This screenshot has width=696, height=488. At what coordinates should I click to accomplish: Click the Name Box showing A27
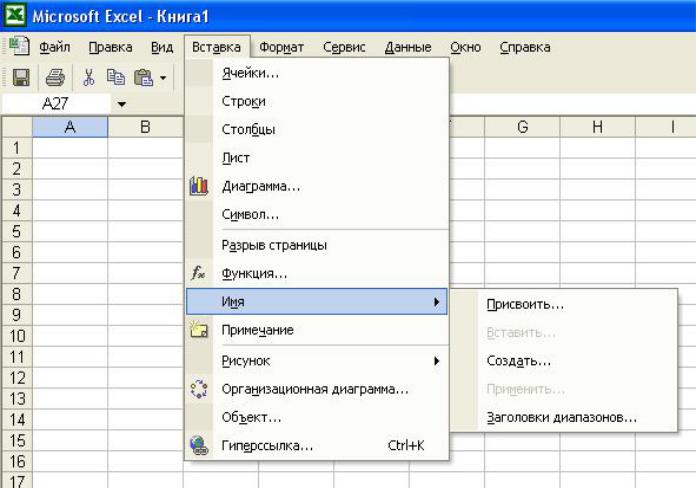point(55,104)
